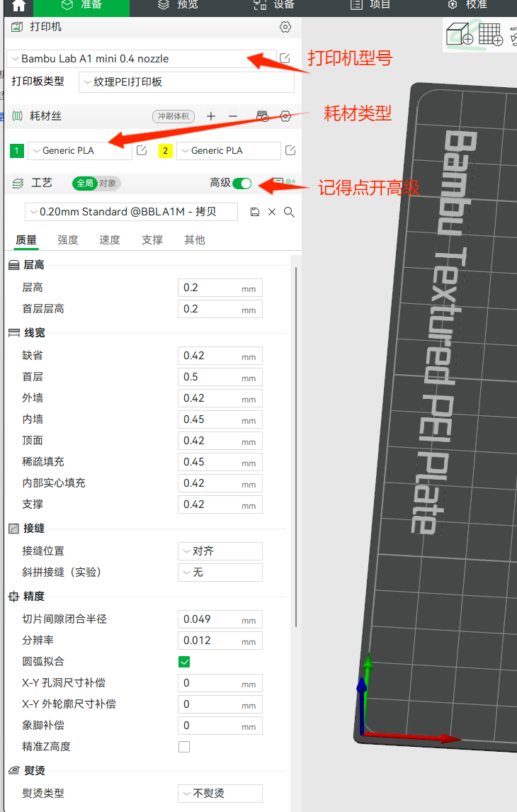Viewport: 517px width, 812px height.
Task: Click yellow color swatch of filament 2
Action: [166, 151]
